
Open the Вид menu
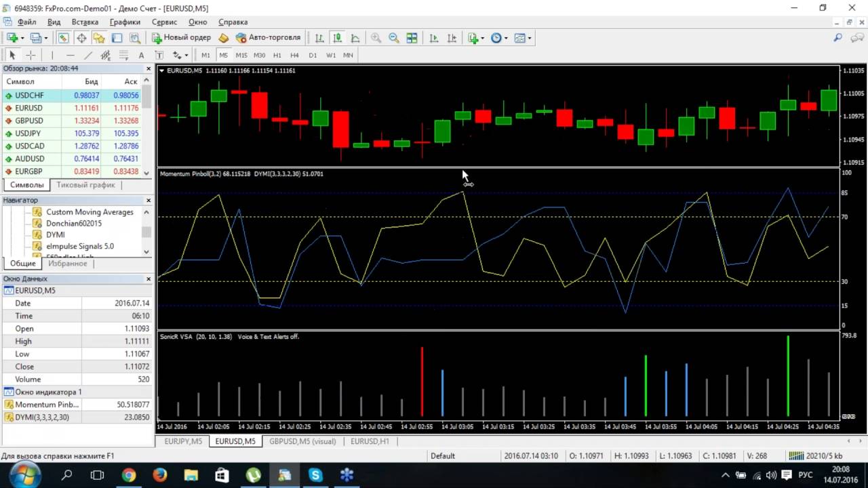54,22
